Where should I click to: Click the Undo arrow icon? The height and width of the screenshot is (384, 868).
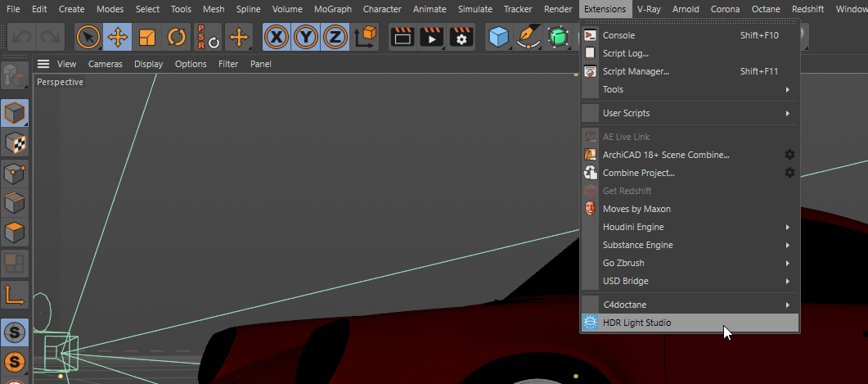click(x=22, y=37)
